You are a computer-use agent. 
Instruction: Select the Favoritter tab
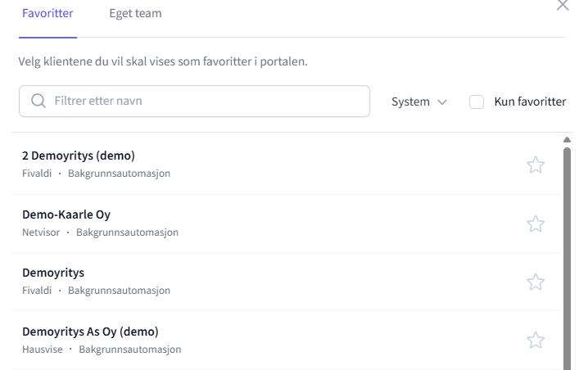(47, 14)
